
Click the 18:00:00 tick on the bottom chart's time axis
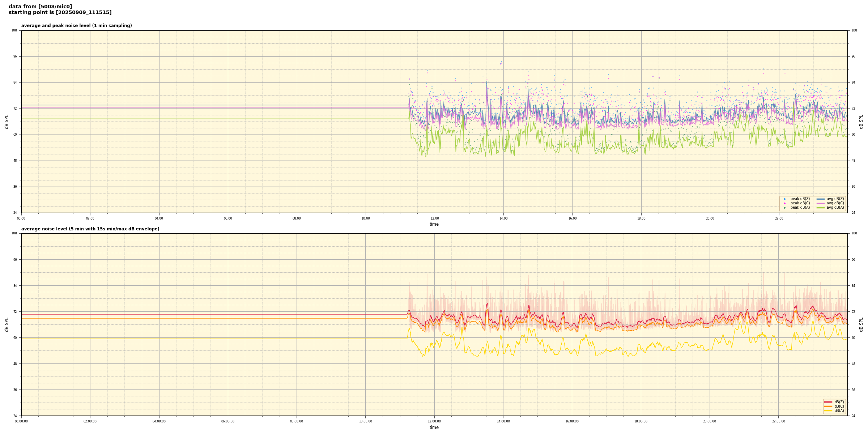coord(641,421)
